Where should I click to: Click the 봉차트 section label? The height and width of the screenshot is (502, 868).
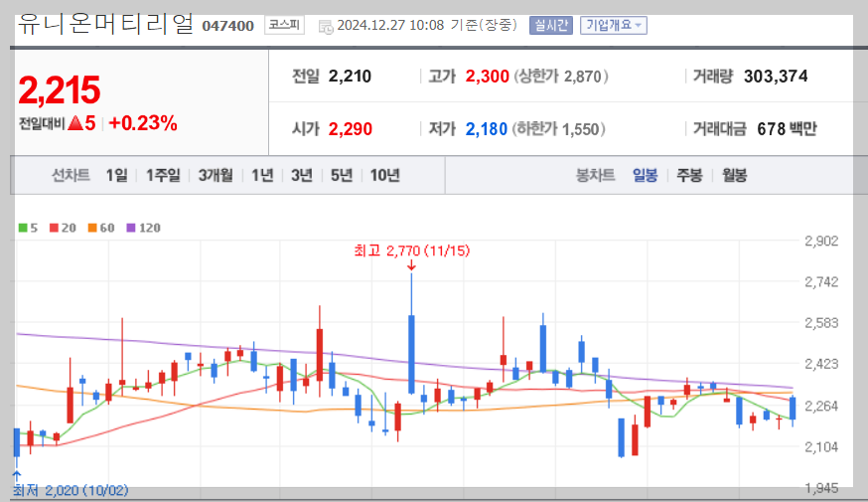(595, 176)
